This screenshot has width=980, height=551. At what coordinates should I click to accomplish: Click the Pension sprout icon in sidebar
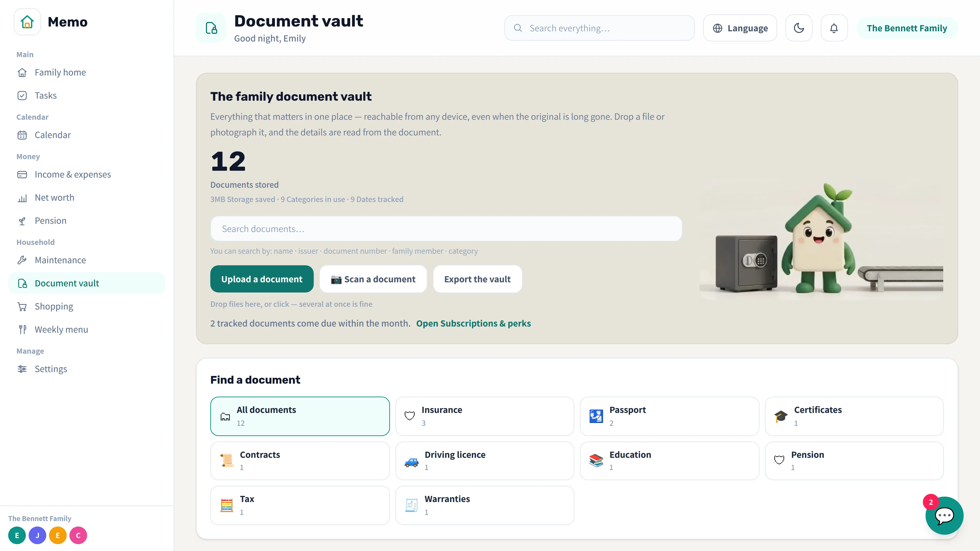point(22,221)
